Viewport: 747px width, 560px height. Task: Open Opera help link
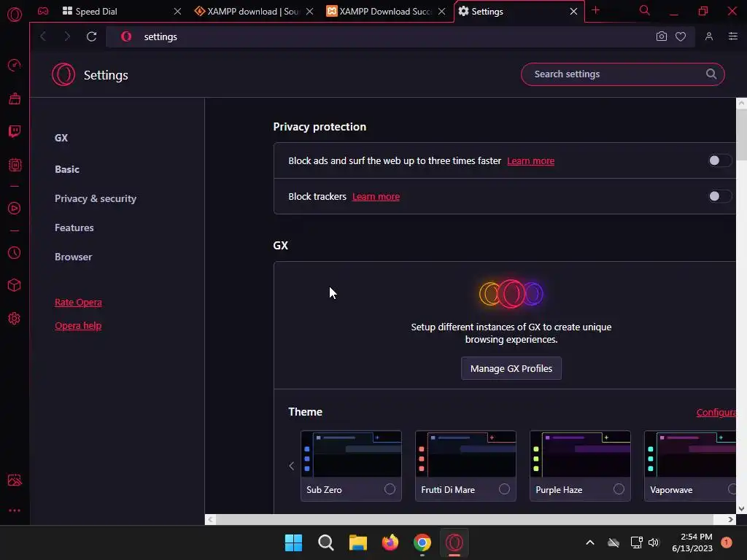pos(78,326)
